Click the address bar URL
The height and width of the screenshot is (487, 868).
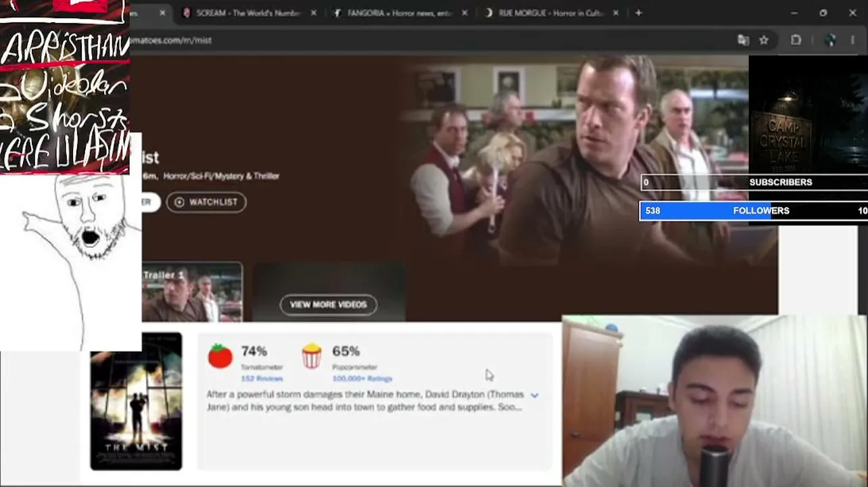coord(170,40)
